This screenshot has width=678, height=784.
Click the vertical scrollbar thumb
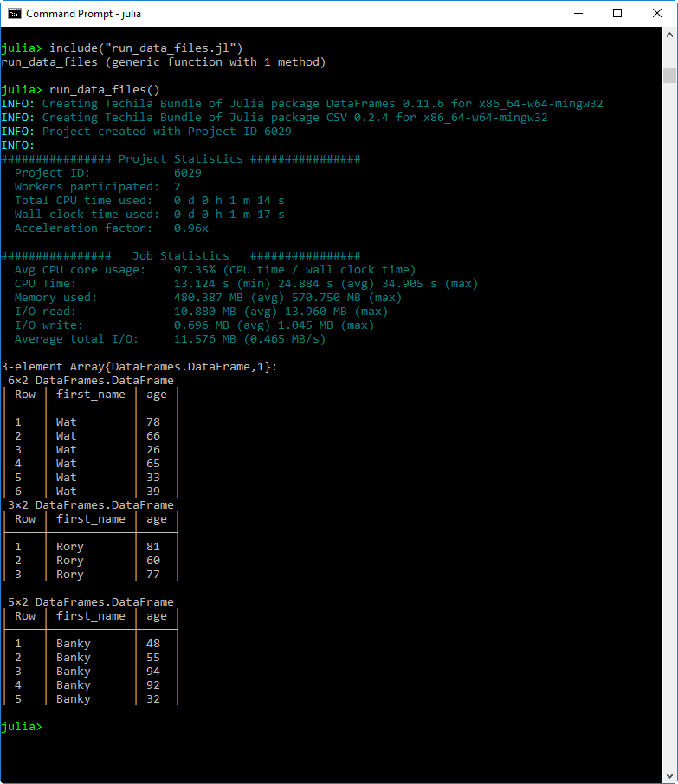click(x=669, y=75)
